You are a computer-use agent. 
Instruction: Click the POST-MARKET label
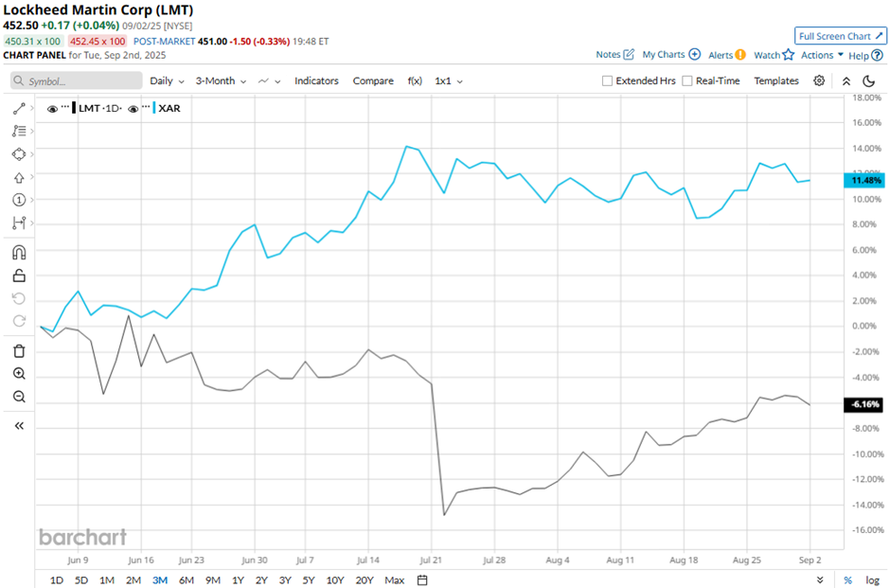click(164, 42)
